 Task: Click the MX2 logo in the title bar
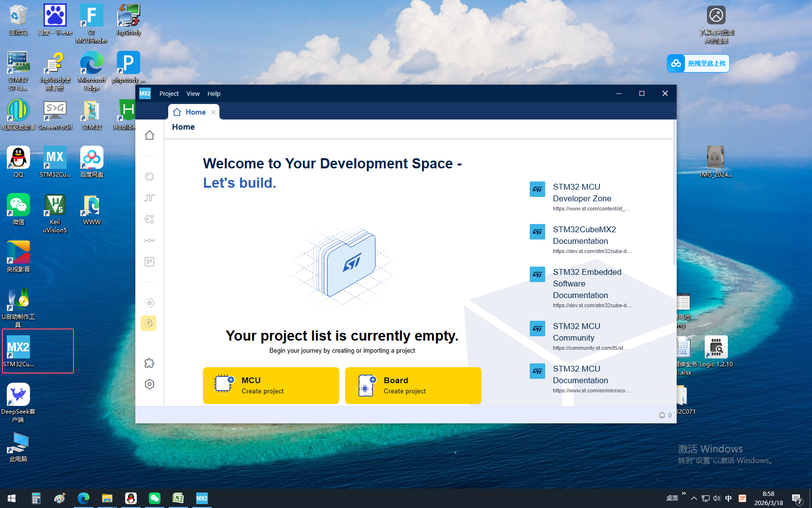(145, 93)
